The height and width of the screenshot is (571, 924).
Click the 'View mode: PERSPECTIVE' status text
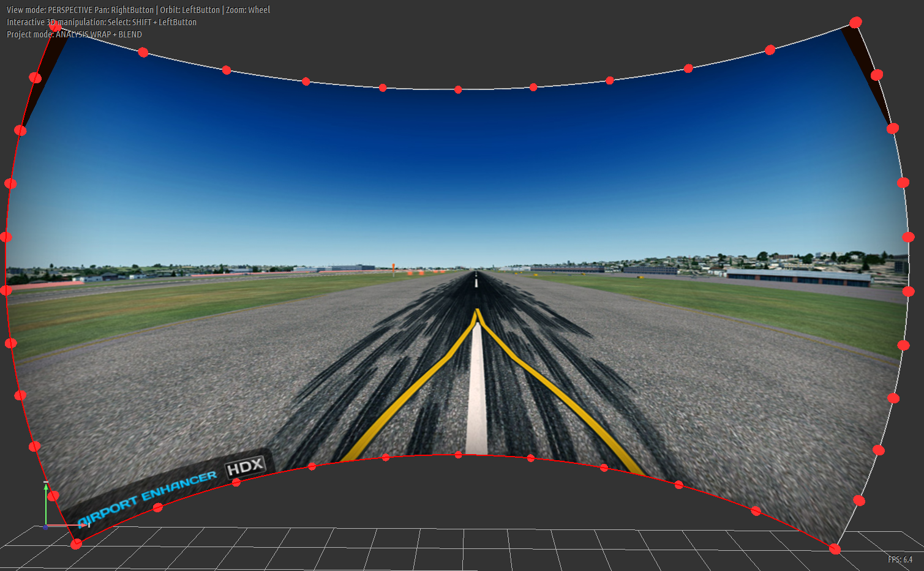[x=50, y=10]
